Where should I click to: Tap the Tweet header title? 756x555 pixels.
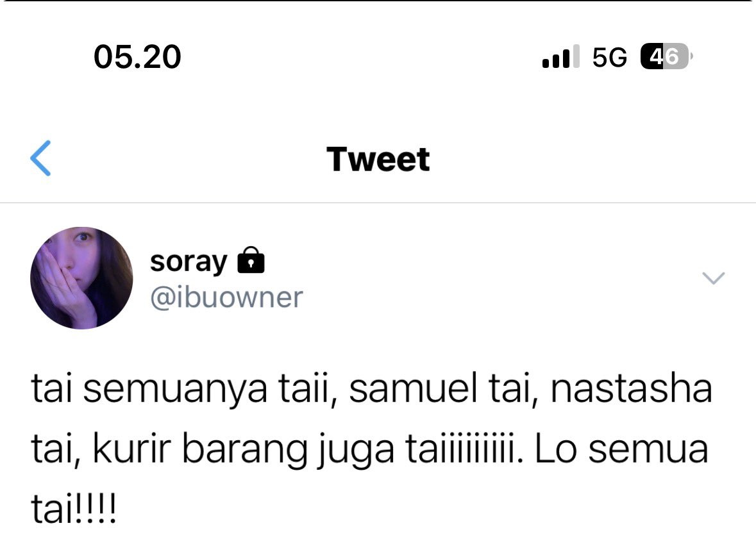(378, 159)
